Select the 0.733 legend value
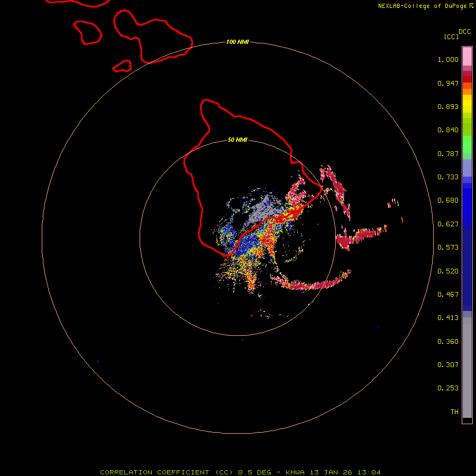The height and width of the screenshot is (476, 476). pyautogui.click(x=448, y=177)
